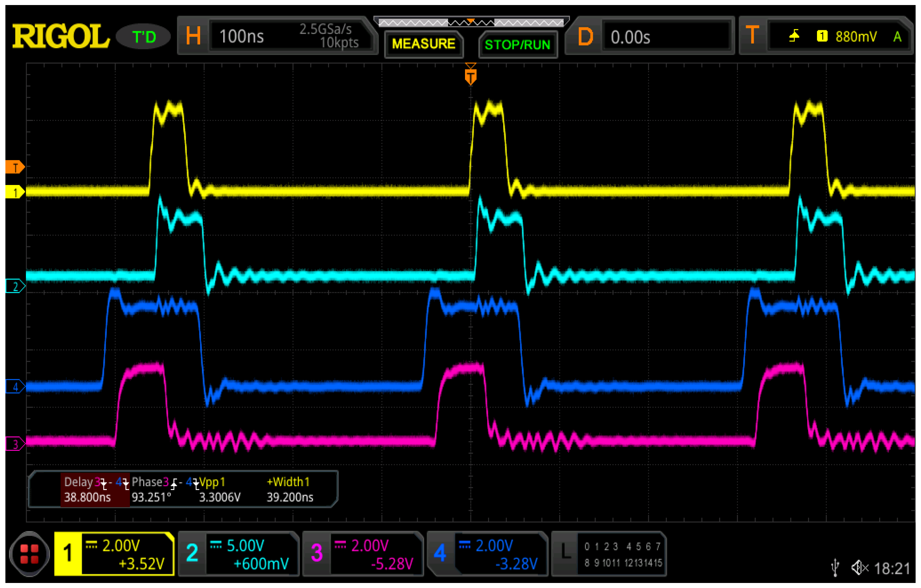This screenshot has height=588, width=921.
Task: Click channel 1 offset +3.52V
Action: click(141, 564)
